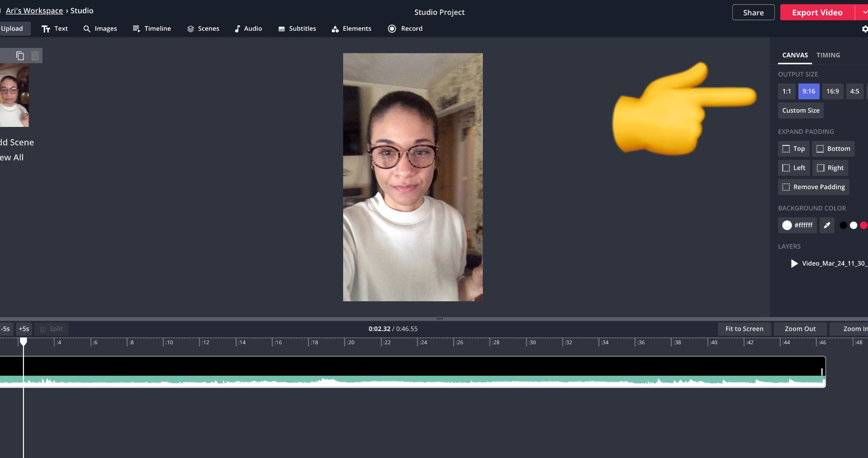Open the Record tool
The image size is (868, 458).
(405, 28)
